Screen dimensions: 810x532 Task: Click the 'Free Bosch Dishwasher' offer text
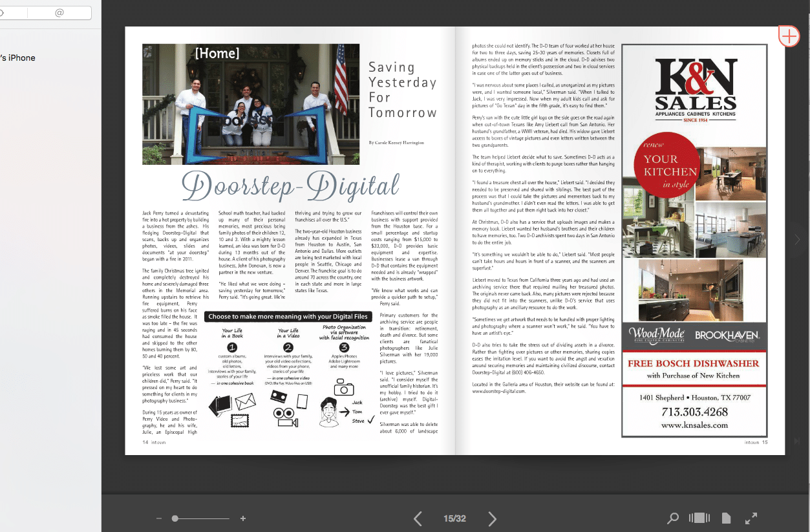pyautogui.click(x=694, y=363)
